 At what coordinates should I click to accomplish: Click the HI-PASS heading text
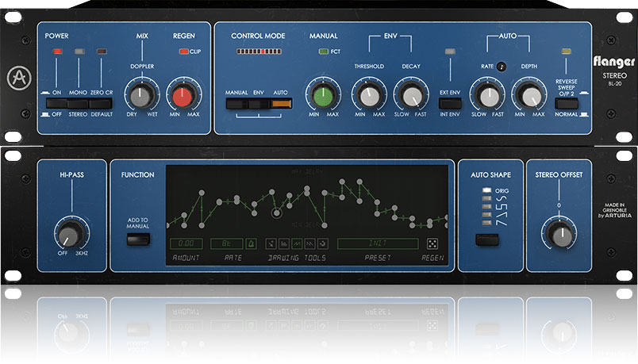click(72, 175)
